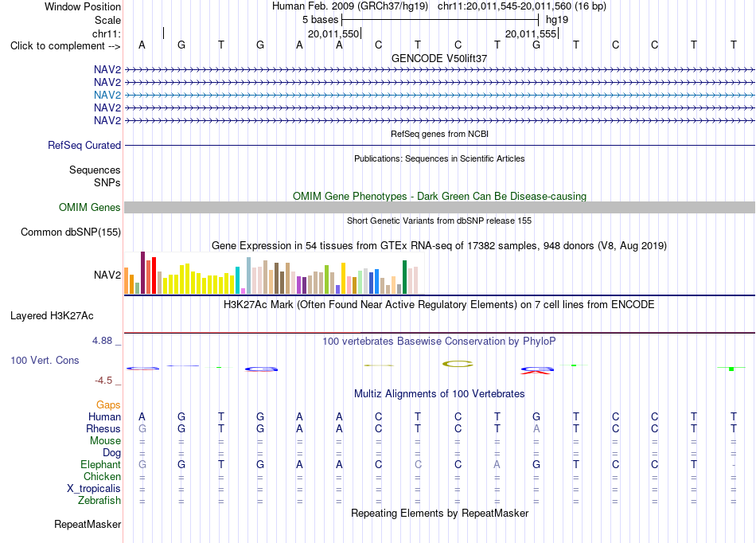
Task: Click 'Publications: Sequences in Scientific Articles' title
Action: 439,158
